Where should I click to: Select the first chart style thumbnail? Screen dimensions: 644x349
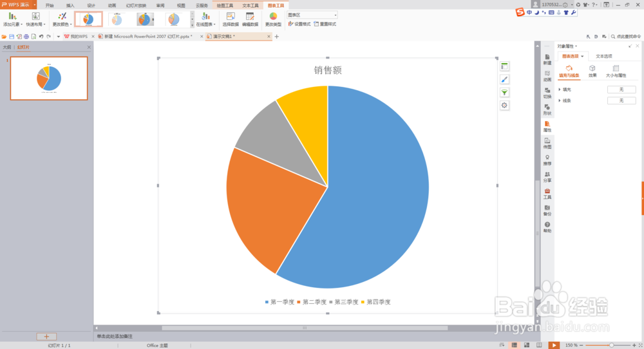(88, 19)
